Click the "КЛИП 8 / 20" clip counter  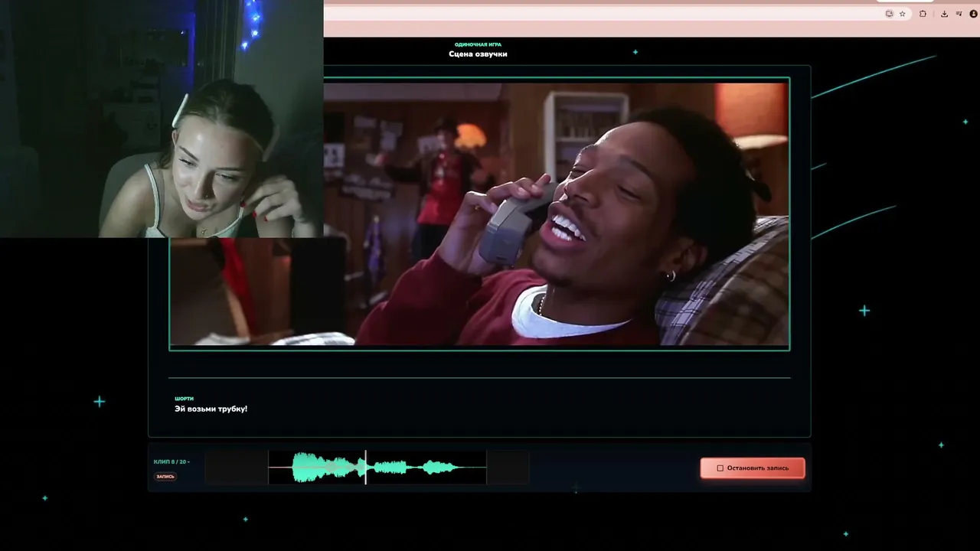coord(171,461)
